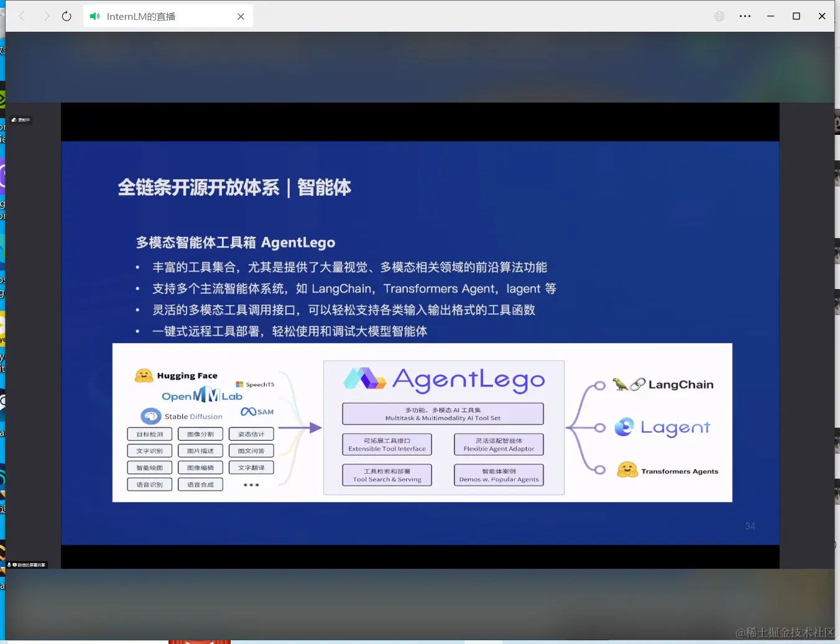This screenshot has width=840, height=644.
Task: Open the globe translate icon in title bar
Action: coord(719,16)
